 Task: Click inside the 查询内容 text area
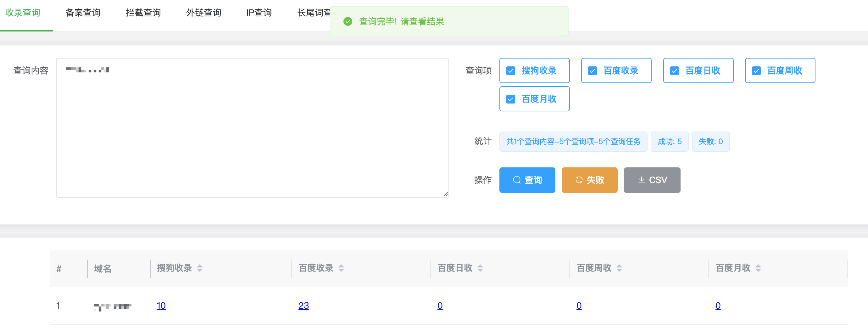pos(252,128)
